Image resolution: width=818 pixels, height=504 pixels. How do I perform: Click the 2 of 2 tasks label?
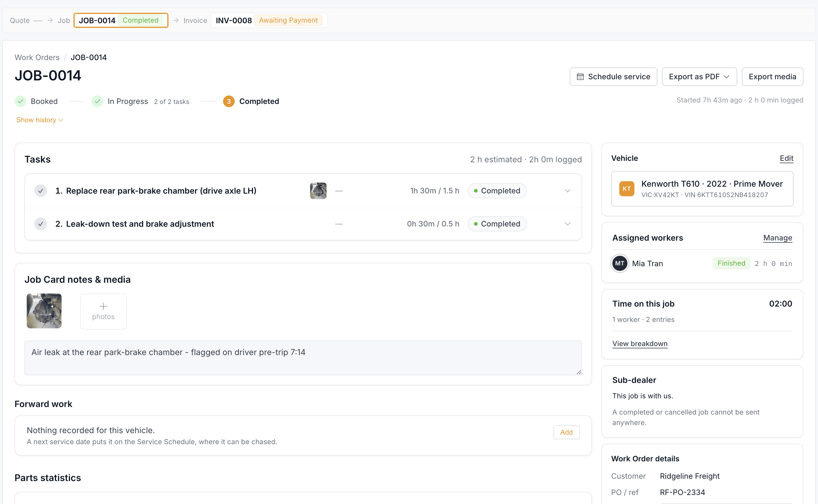click(x=171, y=102)
